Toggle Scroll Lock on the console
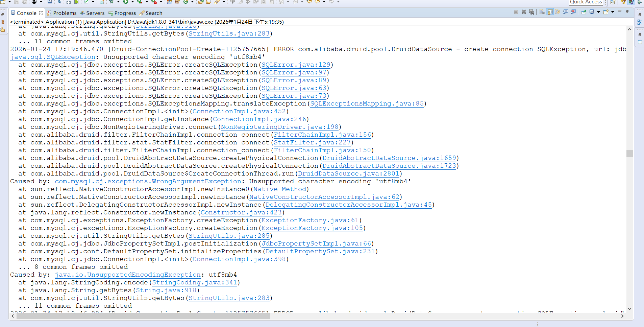The image size is (644, 327). click(550, 13)
